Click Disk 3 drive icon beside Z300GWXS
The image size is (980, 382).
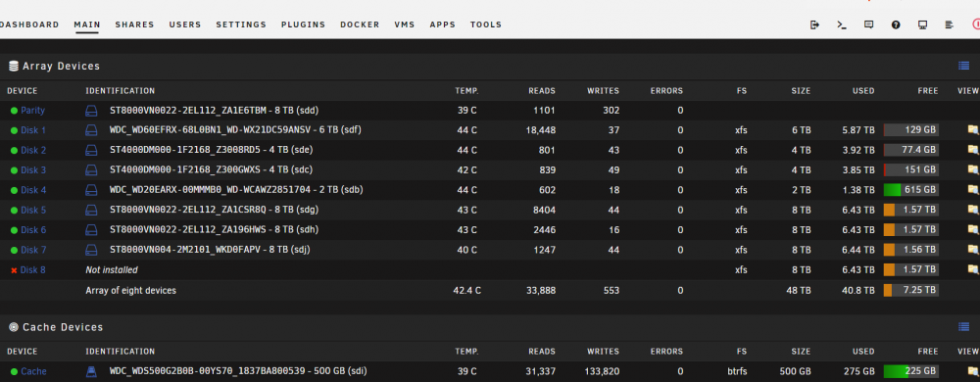[91, 170]
